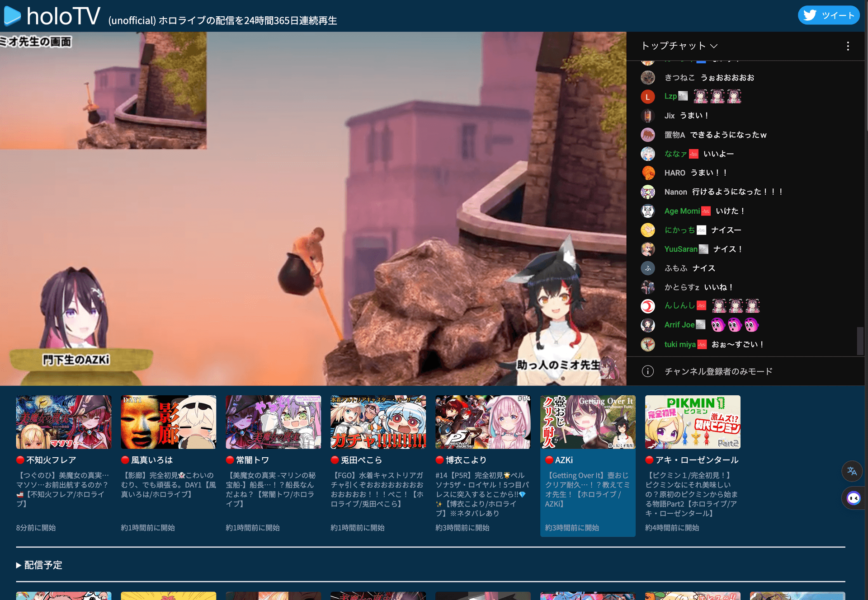Open 不知火フレア stream thumbnail
This screenshot has width=868, height=600.
click(64, 422)
